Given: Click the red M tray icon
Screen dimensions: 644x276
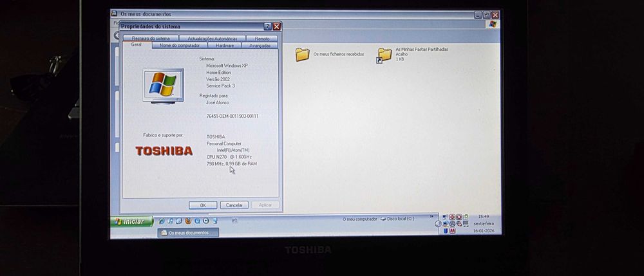Looking at the screenshot, I should coord(453,231).
